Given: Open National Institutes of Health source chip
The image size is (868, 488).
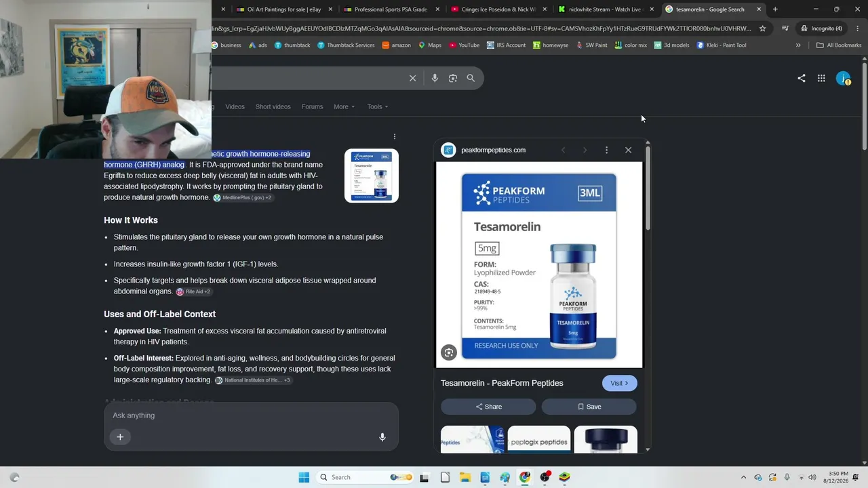Looking at the screenshot, I should pos(253,380).
